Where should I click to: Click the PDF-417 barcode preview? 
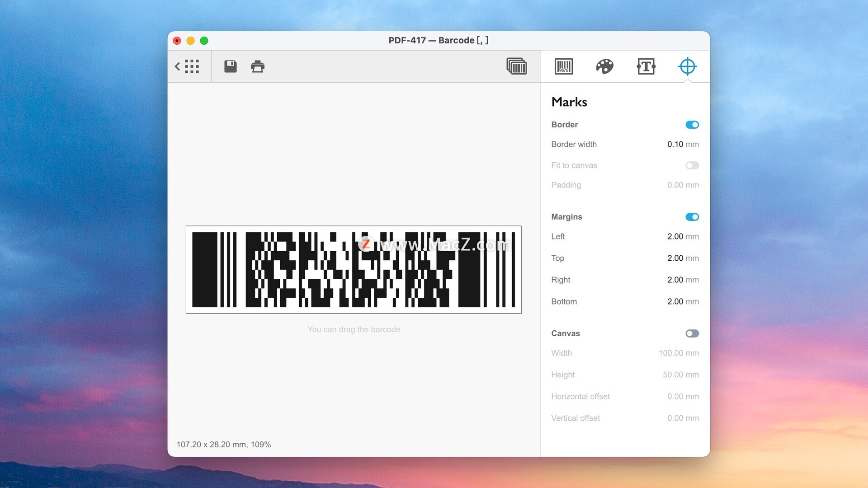[354, 270]
